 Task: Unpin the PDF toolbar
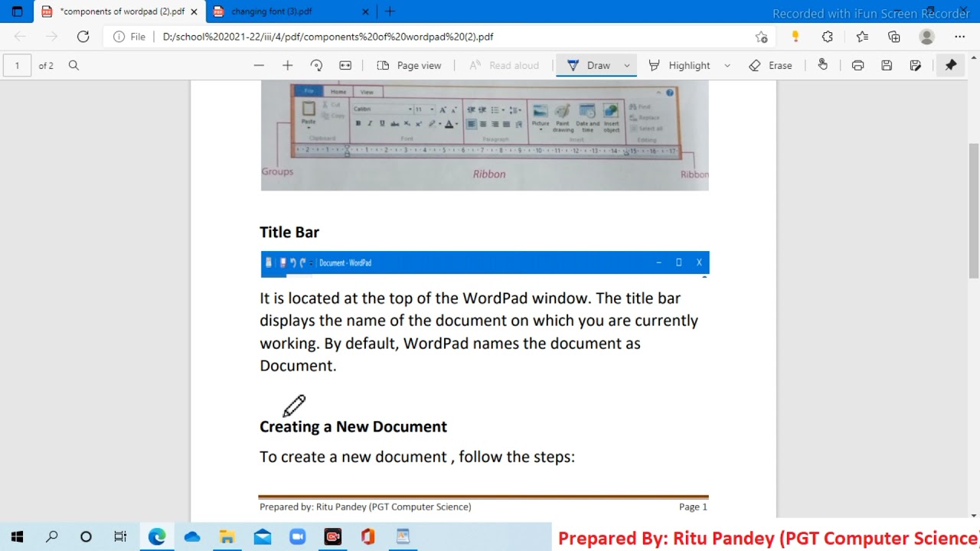[x=951, y=65]
